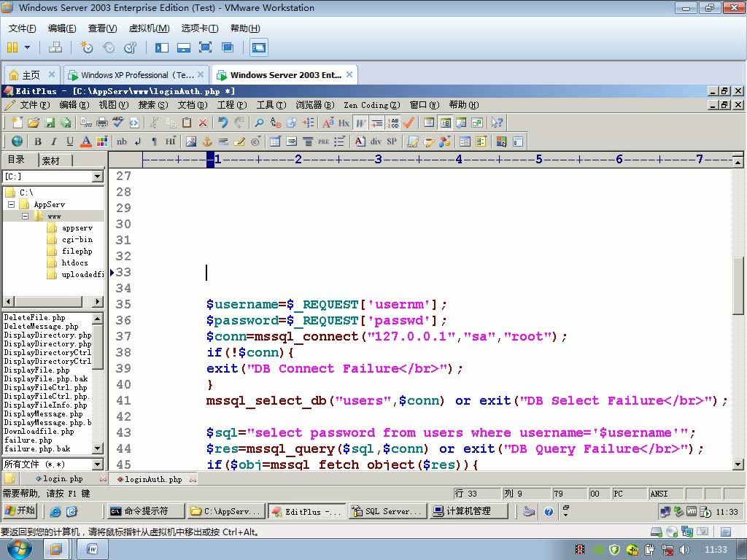This screenshot has height=560, width=747.
Task: Collapse the www folder tree node
Action: pos(26,216)
